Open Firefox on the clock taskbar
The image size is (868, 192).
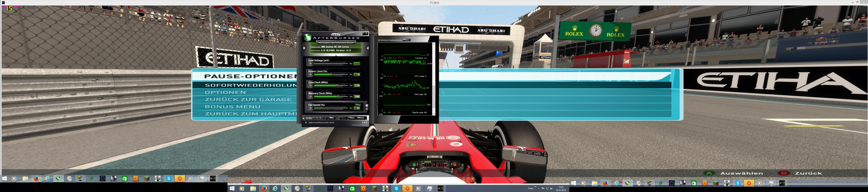264,189
